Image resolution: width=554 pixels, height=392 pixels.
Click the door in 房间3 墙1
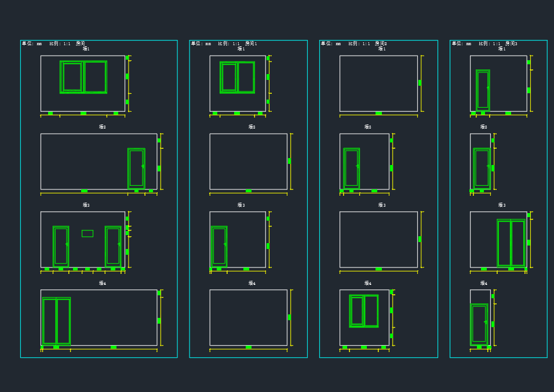(x=483, y=90)
